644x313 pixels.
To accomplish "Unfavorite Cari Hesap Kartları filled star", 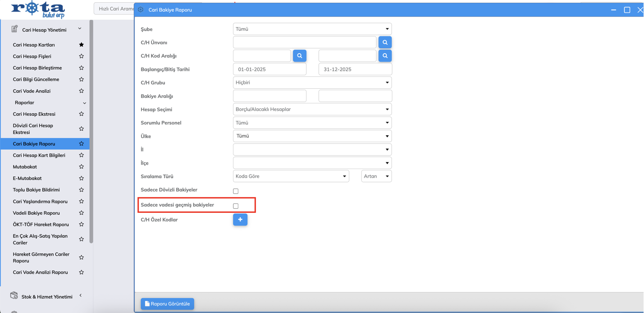I will (x=81, y=45).
